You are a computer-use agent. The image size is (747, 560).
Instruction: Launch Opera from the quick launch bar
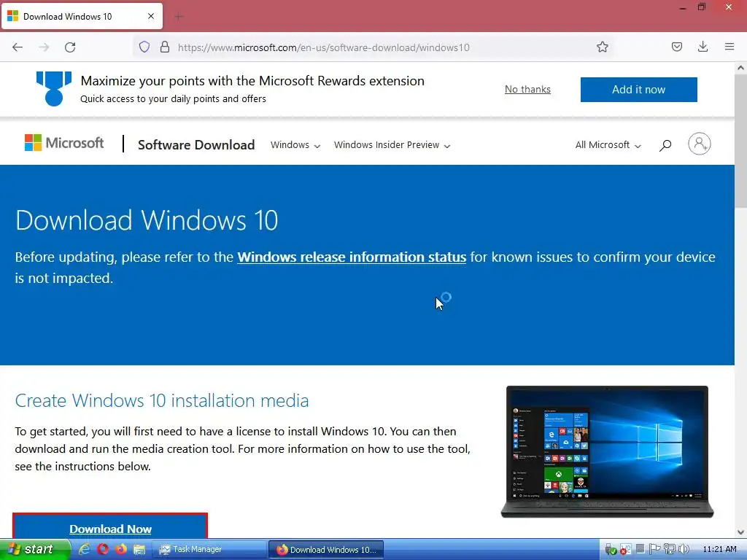click(103, 549)
